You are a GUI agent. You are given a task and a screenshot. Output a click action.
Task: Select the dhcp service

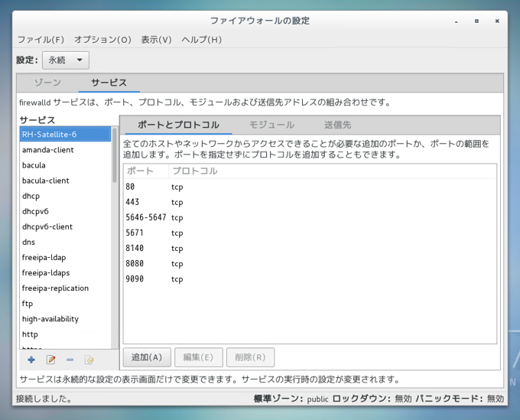tap(65, 196)
